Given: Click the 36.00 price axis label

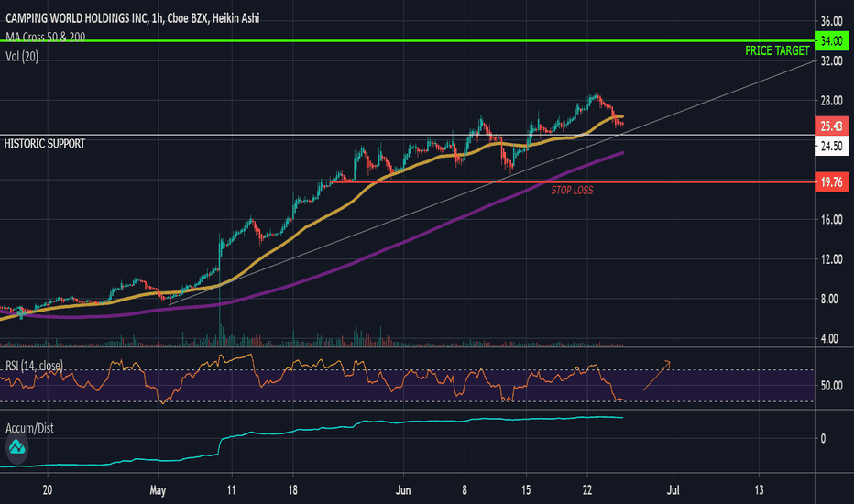Looking at the screenshot, I should (832, 21).
